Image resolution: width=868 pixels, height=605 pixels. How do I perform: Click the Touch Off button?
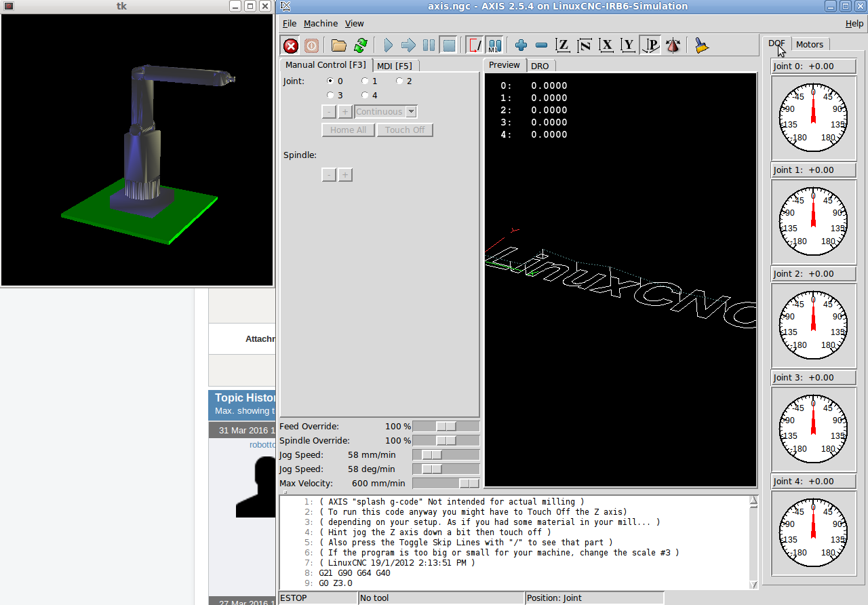(x=405, y=130)
